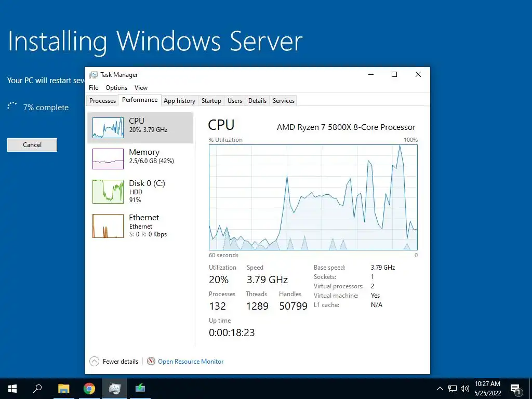Click the Installing Windows Server heading

155,42
